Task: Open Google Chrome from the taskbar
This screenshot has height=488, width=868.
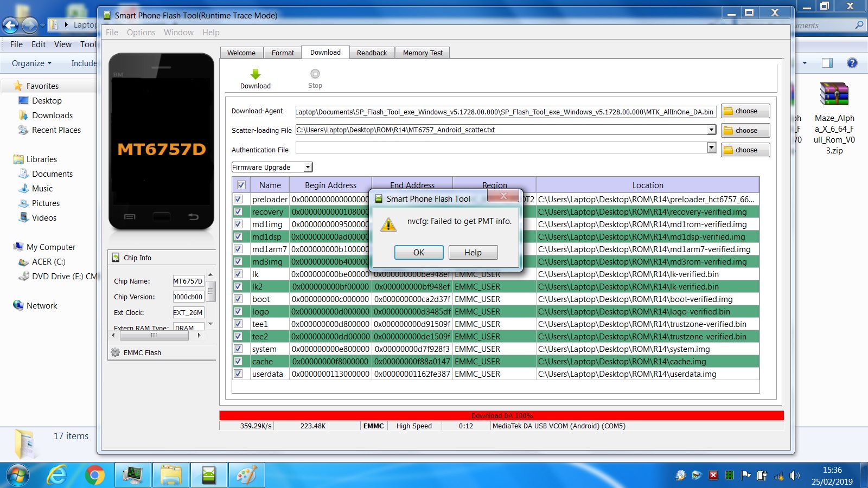Action: click(94, 476)
